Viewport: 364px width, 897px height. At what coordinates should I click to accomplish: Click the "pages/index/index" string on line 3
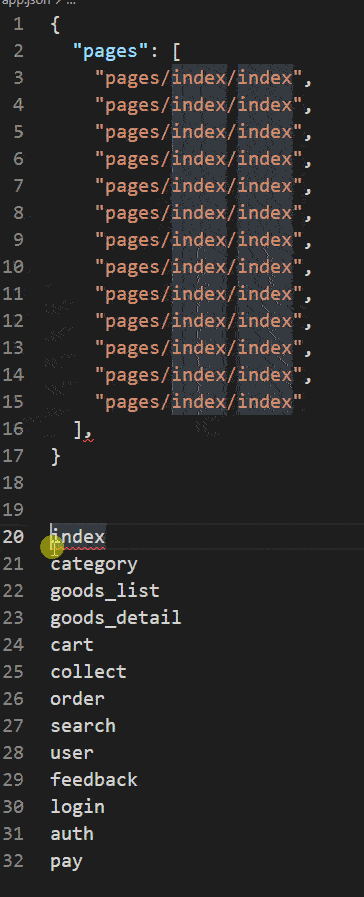click(199, 78)
